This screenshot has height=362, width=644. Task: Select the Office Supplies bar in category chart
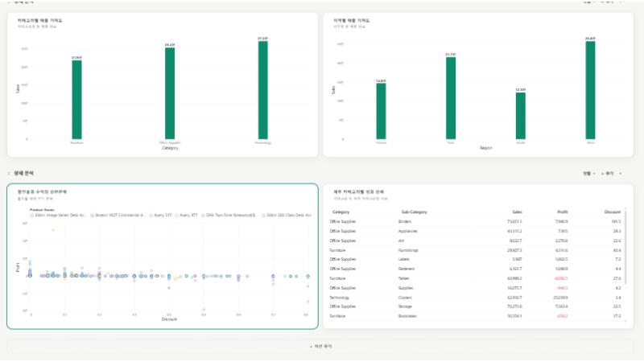click(170, 93)
